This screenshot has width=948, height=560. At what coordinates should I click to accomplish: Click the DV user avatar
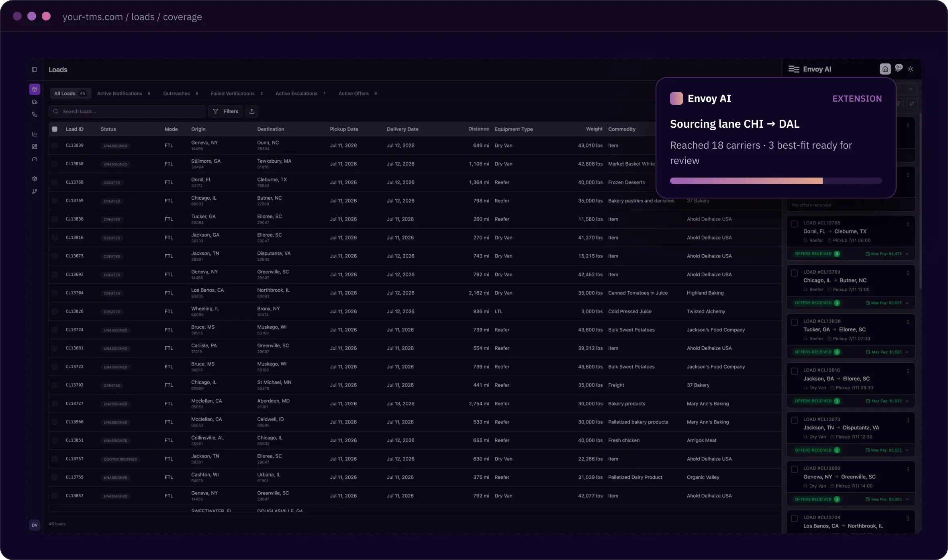pyautogui.click(x=35, y=525)
